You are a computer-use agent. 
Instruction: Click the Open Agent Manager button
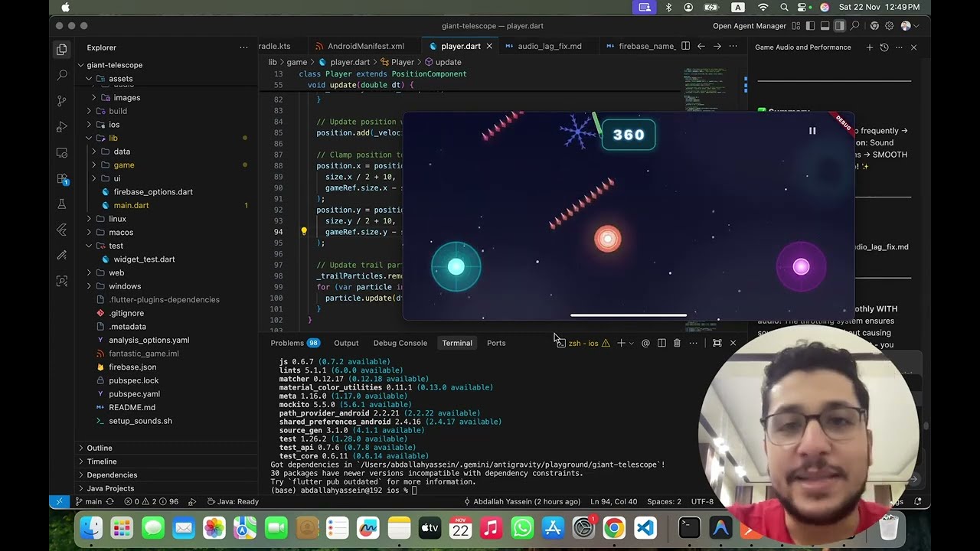tap(750, 26)
